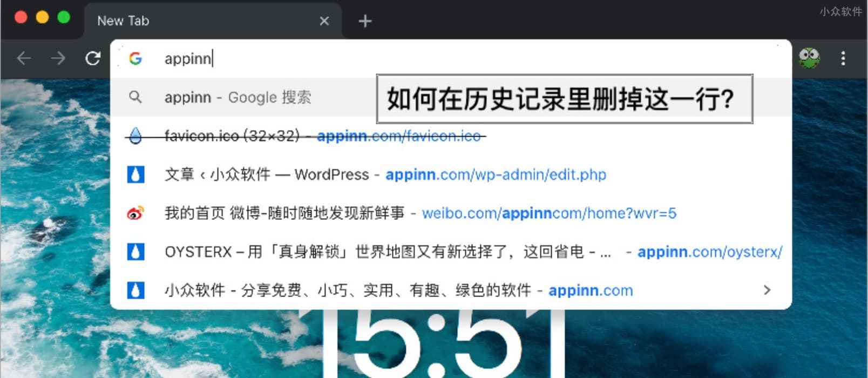Click the address bar text appinn
Image resolution: width=868 pixels, height=378 pixels.
[188, 59]
